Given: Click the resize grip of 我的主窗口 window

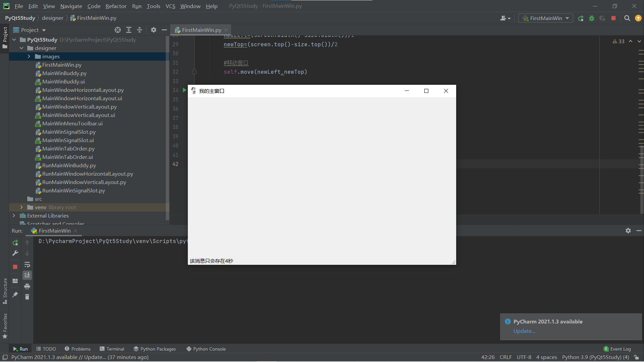Looking at the screenshot, I should (x=453, y=262).
